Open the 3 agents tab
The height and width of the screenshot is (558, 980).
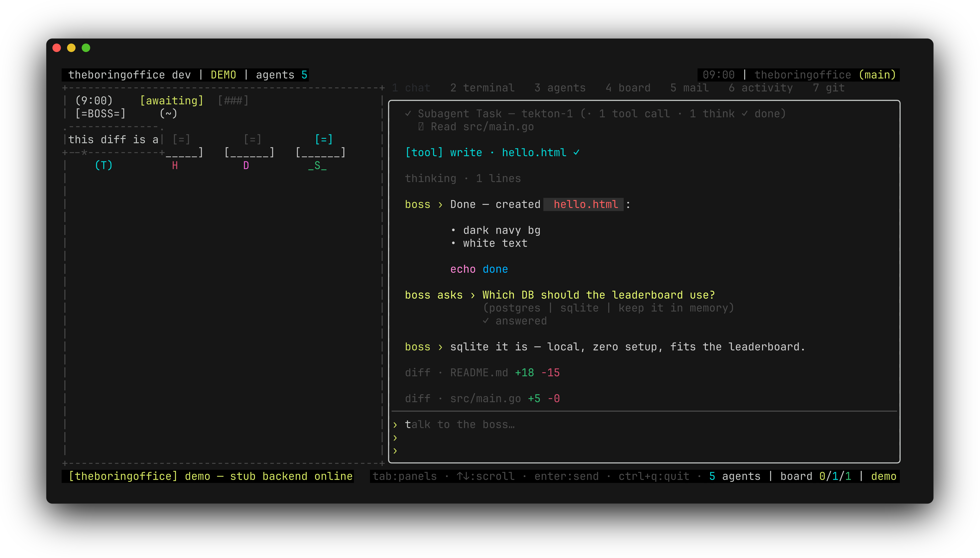pyautogui.click(x=560, y=88)
